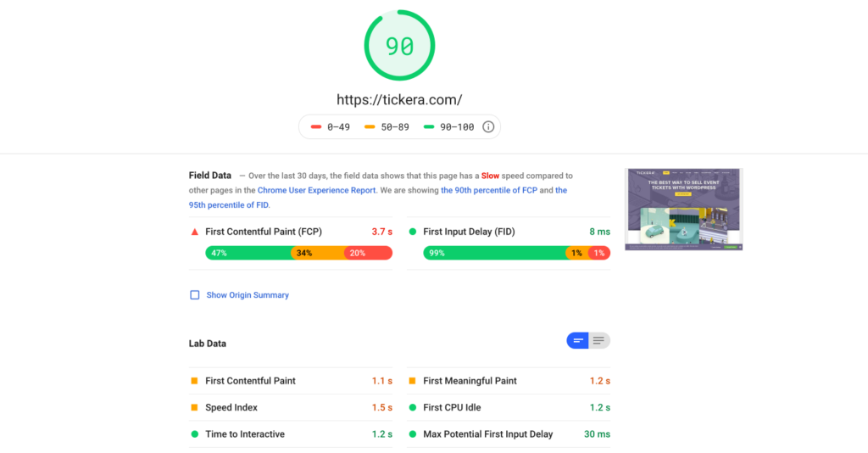The image size is (868, 453).
Task: Open the Chrome User Experience Report link
Action: click(x=316, y=190)
